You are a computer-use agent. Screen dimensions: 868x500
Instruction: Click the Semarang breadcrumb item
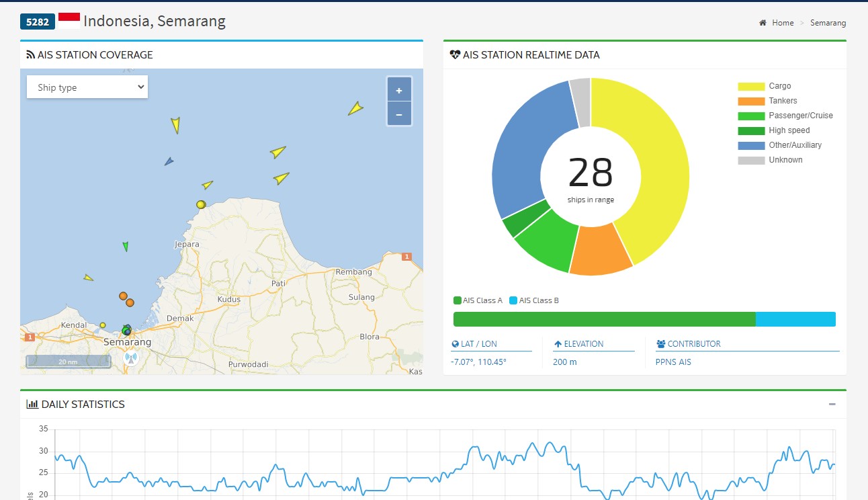click(x=828, y=23)
